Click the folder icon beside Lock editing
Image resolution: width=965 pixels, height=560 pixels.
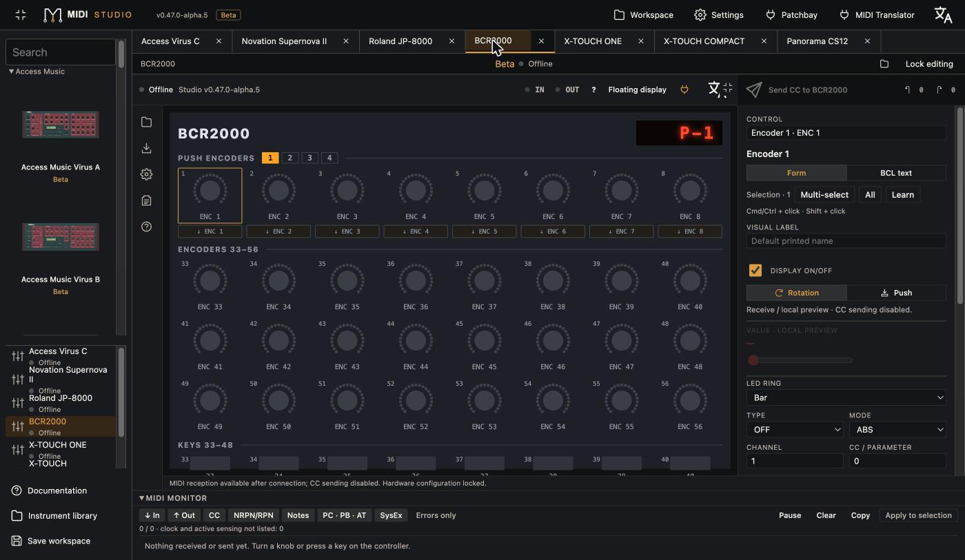point(884,64)
